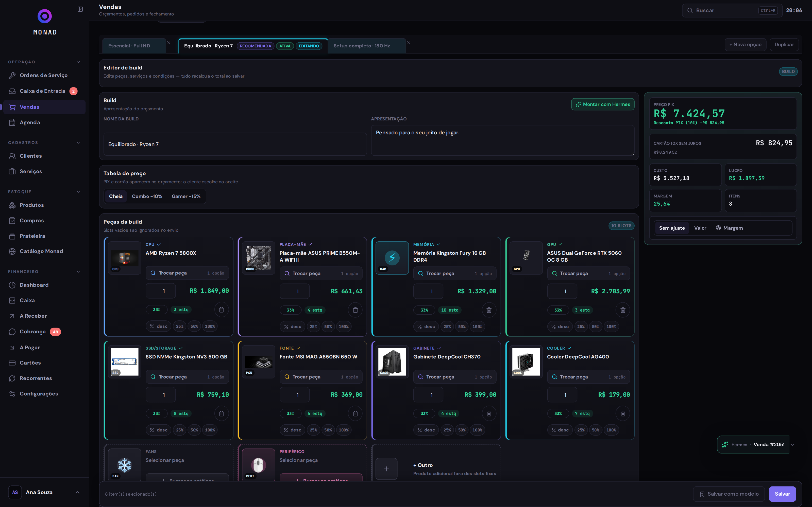The width and height of the screenshot is (812, 507).
Task: Close the Essencial · Full HD tab
Action: point(169,43)
